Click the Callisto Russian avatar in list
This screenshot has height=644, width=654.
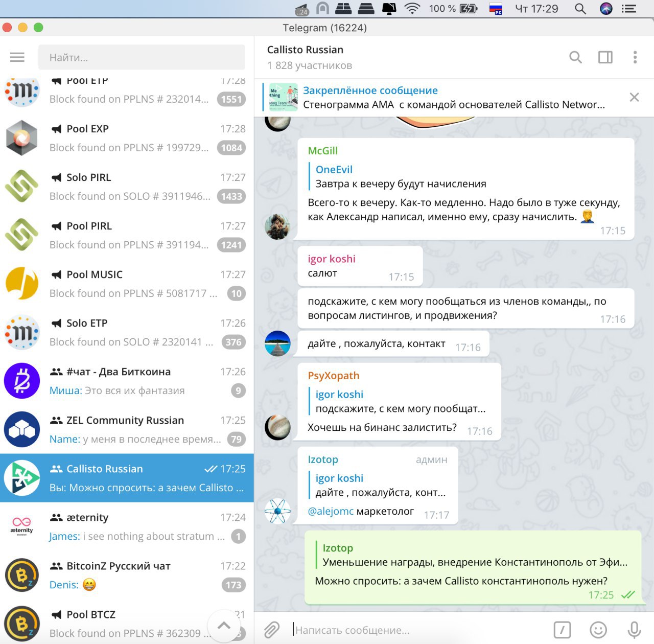[x=22, y=478]
